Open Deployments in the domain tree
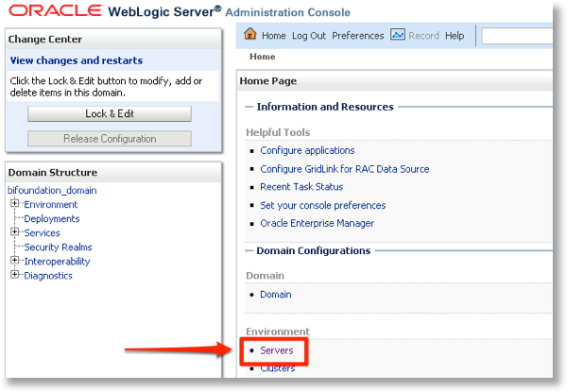 click(51, 218)
